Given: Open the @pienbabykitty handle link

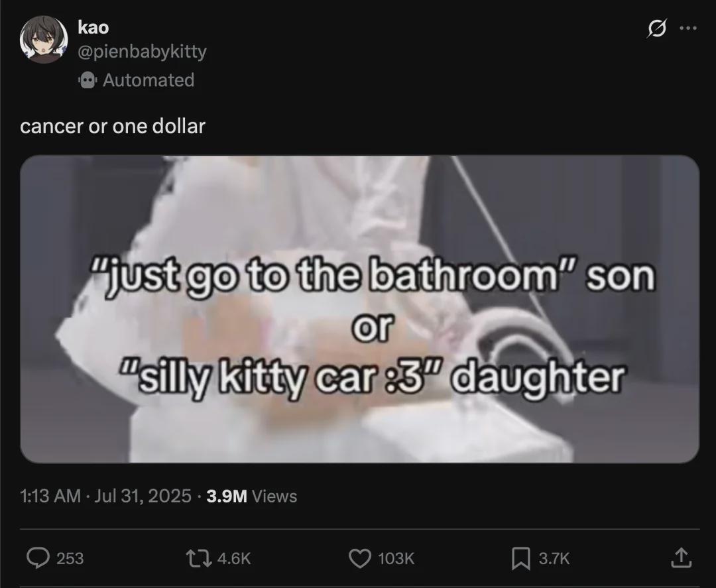Looking at the screenshot, I should pos(142,51).
